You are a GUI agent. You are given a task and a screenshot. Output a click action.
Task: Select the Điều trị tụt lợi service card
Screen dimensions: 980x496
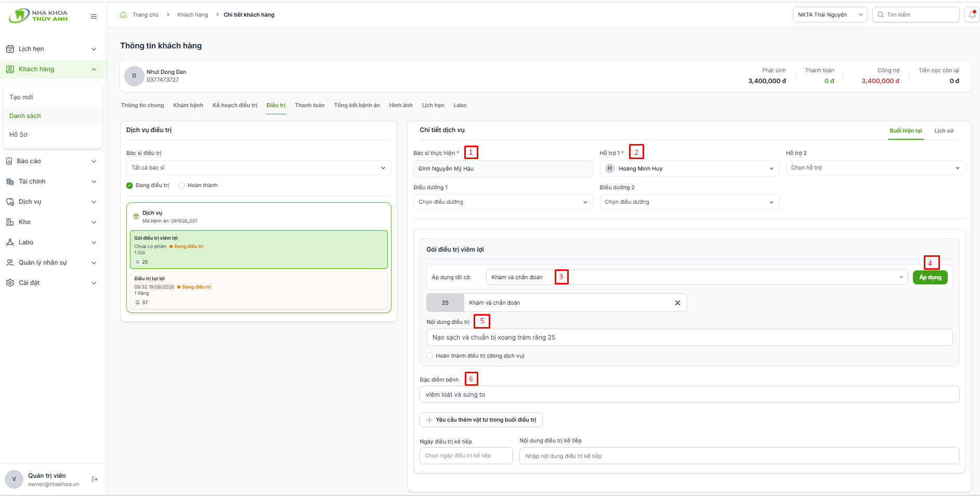click(259, 290)
